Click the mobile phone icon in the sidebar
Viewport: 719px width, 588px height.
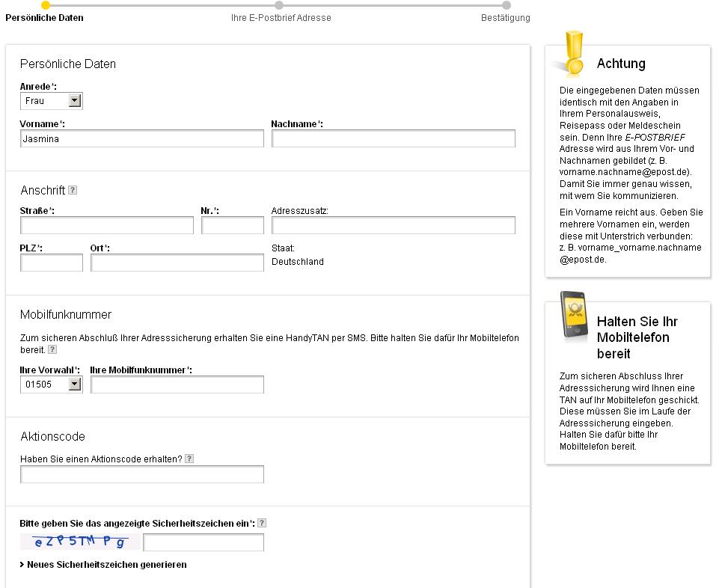574,315
